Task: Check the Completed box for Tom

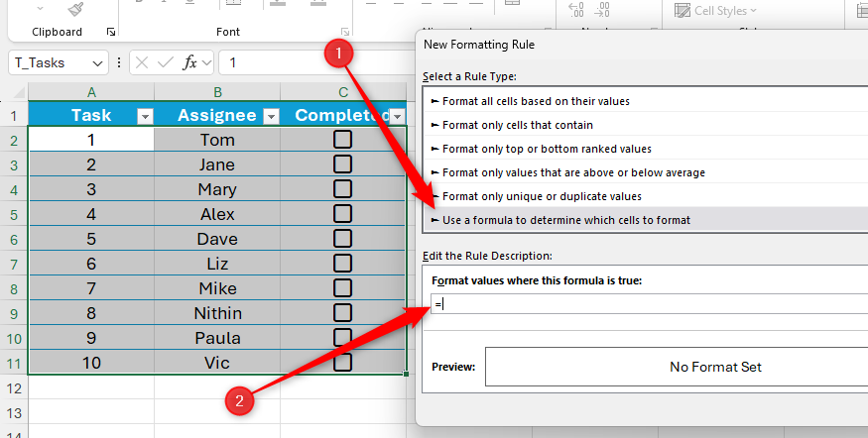Action: click(x=343, y=140)
